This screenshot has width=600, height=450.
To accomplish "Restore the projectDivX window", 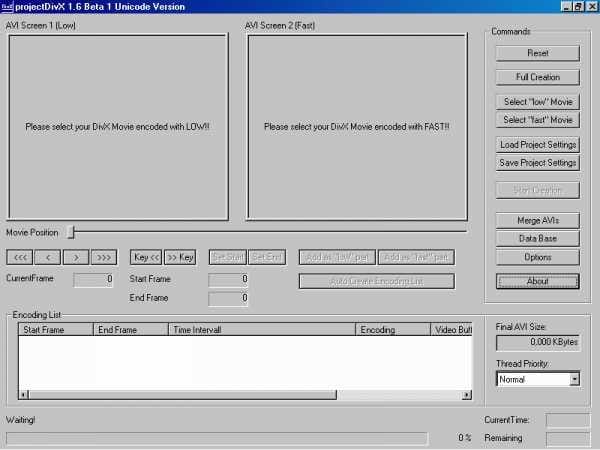I will [579, 7].
